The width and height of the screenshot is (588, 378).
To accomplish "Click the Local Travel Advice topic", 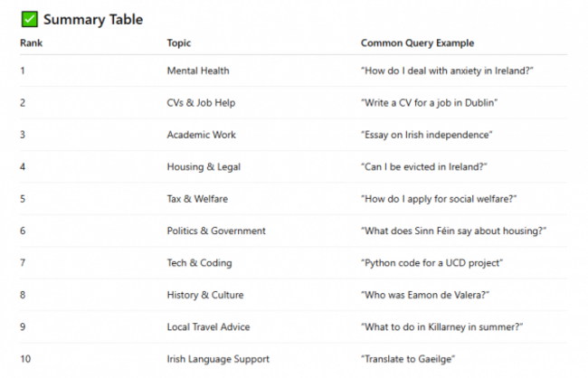I will [208, 326].
